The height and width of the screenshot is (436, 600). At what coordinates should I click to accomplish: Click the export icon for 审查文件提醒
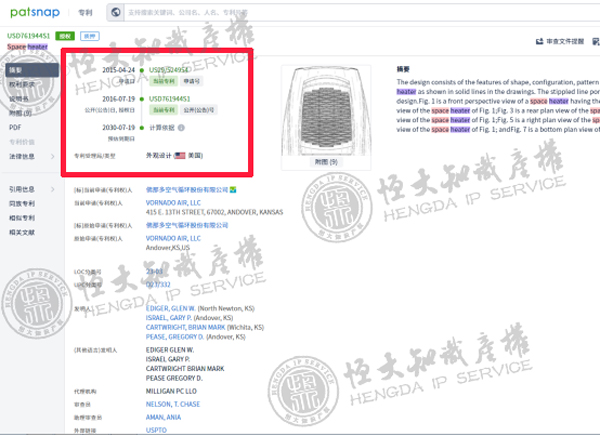point(540,41)
